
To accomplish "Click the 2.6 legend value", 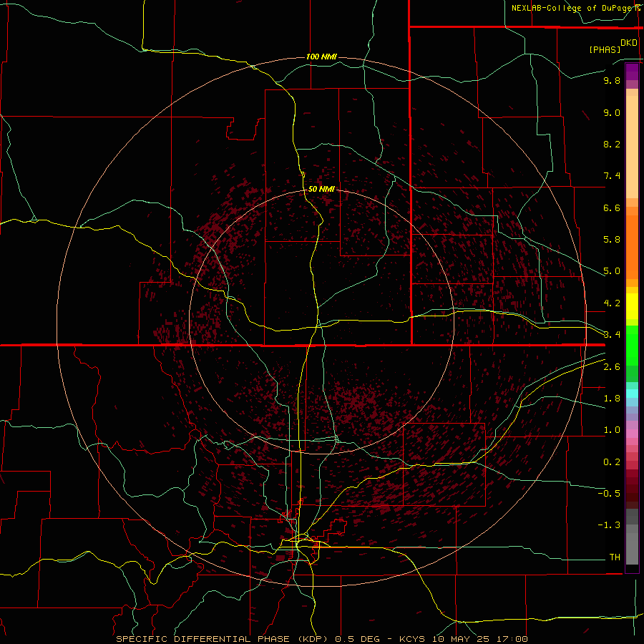I will tap(612, 367).
